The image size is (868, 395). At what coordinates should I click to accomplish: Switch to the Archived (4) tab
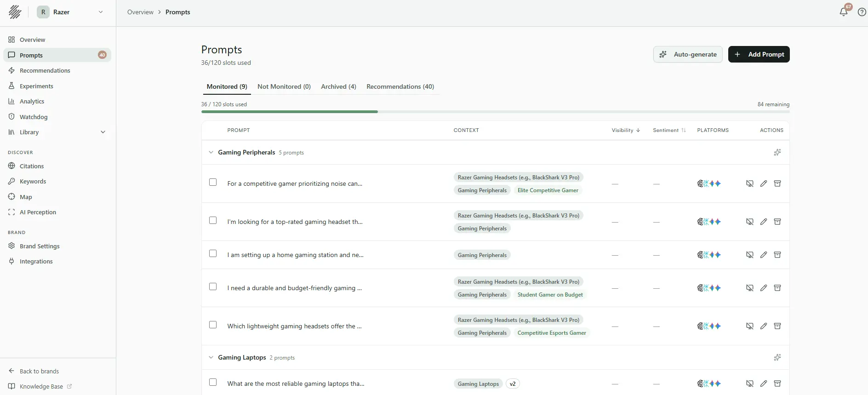(x=338, y=86)
